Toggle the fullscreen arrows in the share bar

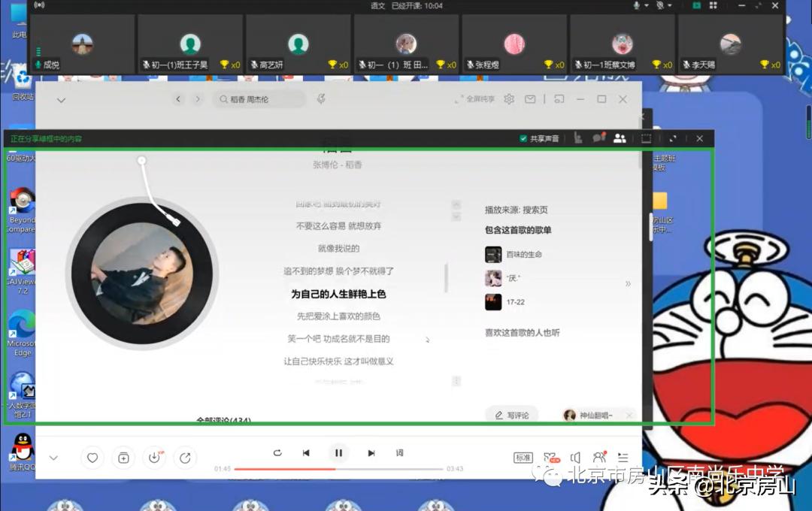(673, 138)
